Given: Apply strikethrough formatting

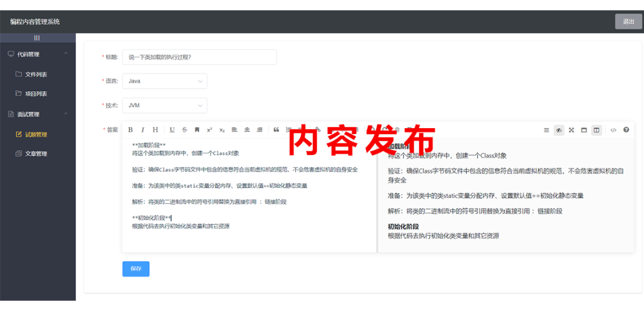Looking at the screenshot, I should [x=184, y=130].
